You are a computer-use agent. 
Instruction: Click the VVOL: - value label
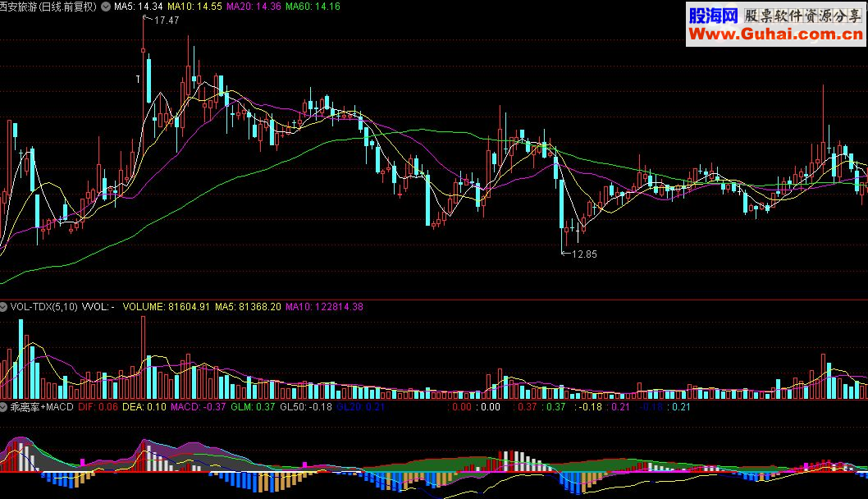click(x=98, y=307)
